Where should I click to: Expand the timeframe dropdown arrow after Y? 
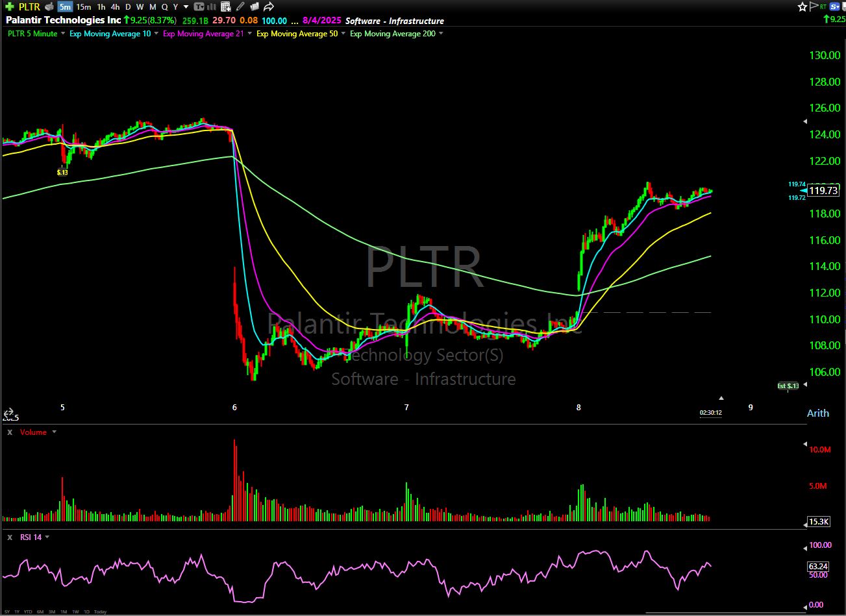(186, 6)
